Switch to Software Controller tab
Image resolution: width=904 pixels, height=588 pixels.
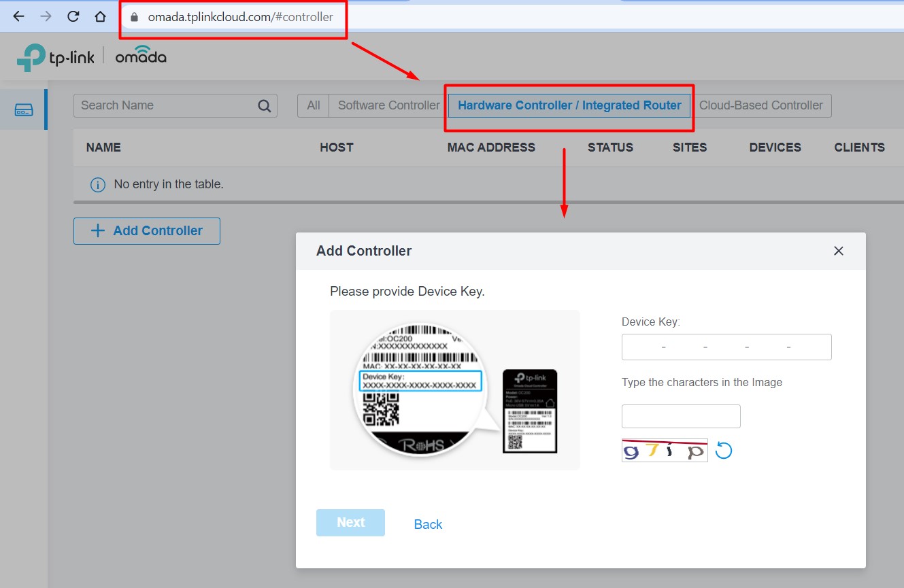(388, 105)
